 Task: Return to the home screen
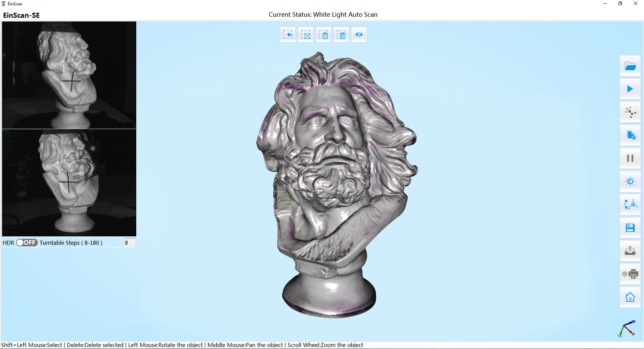tap(630, 297)
